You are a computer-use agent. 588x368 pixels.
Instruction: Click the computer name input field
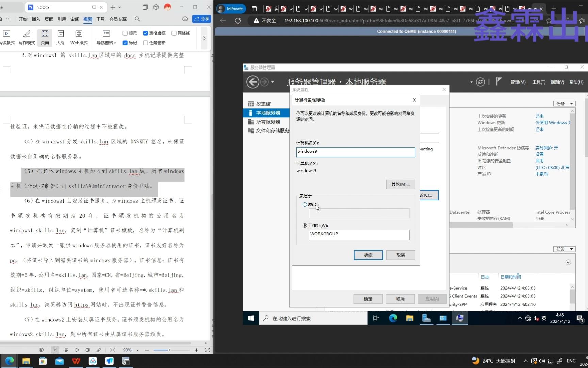[356, 152]
